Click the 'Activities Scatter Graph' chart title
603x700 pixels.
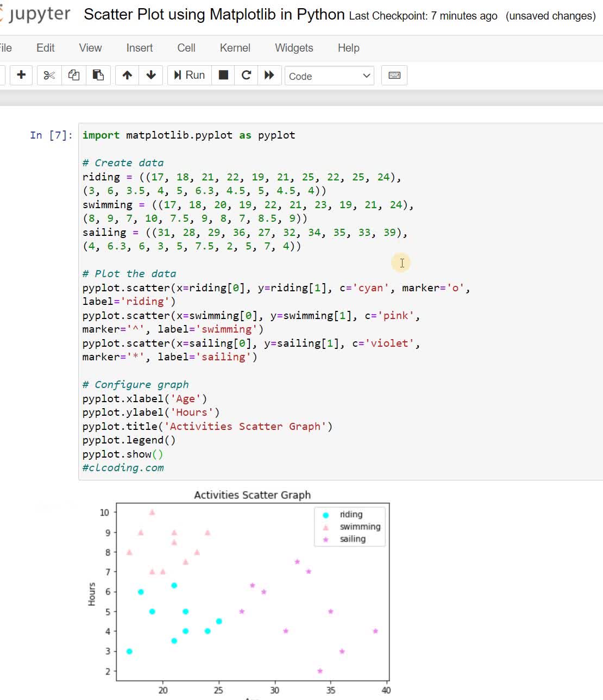[x=253, y=495]
